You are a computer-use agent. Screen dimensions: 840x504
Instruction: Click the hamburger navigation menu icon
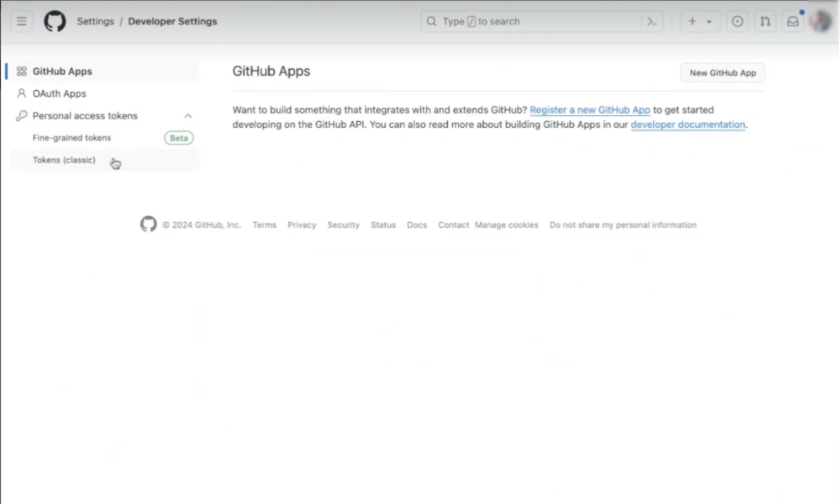[x=21, y=21]
